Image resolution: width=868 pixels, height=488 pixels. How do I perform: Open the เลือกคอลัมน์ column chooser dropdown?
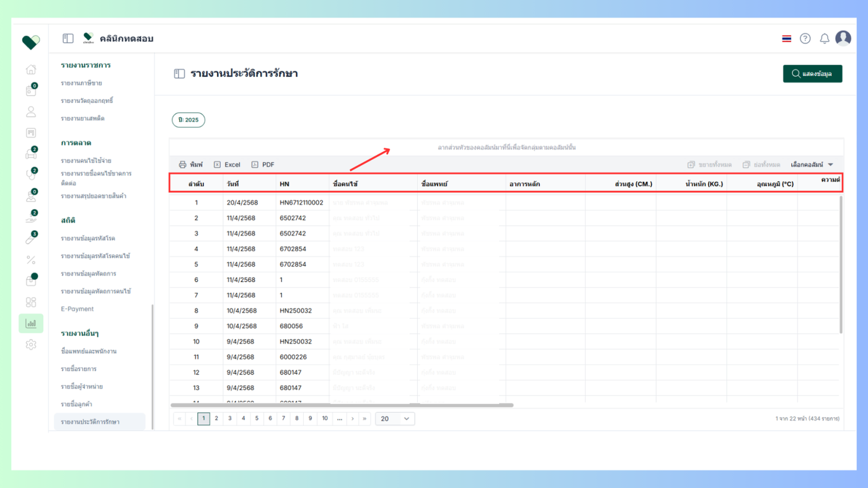812,165
